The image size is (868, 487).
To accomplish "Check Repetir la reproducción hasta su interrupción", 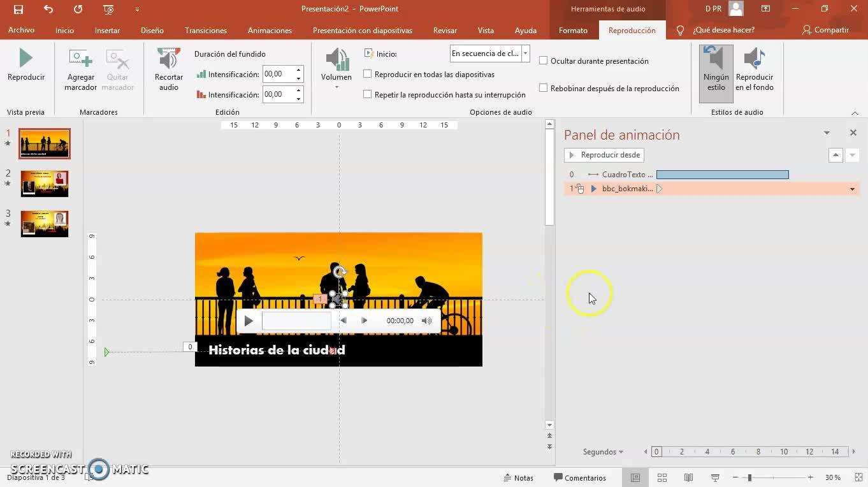I will click(x=368, y=94).
